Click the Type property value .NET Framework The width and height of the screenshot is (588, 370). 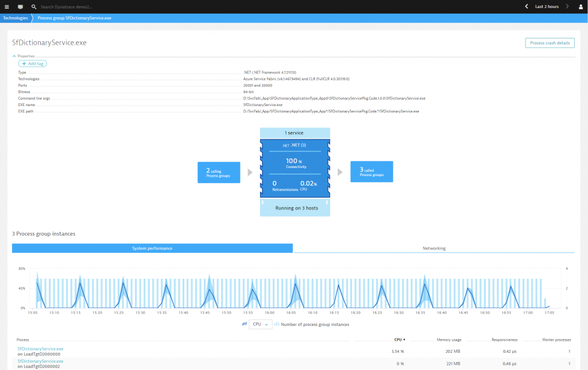270,72
